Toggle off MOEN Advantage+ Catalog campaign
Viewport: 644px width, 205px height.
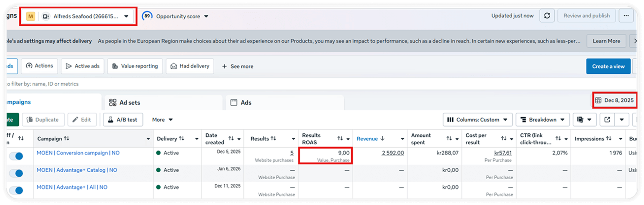[x=16, y=173]
